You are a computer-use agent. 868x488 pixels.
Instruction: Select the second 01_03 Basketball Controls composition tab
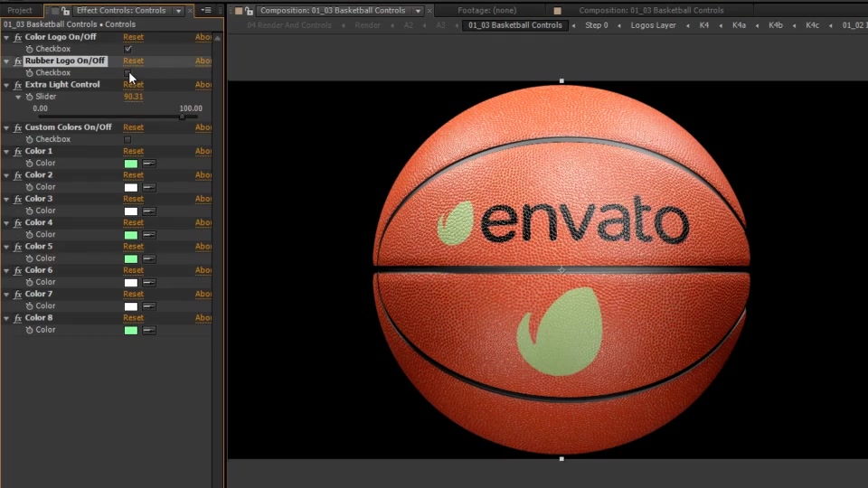pyautogui.click(x=651, y=11)
